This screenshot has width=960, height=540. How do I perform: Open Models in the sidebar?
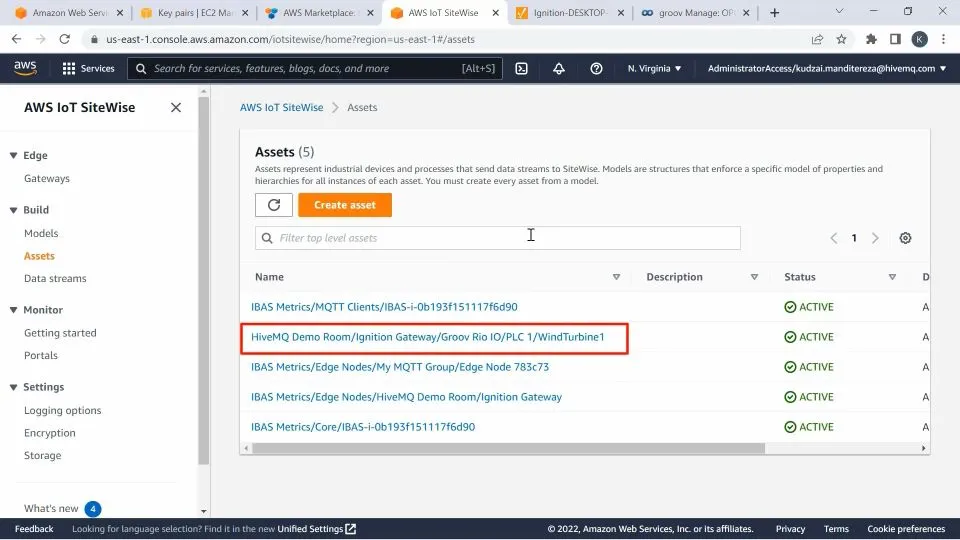click(x=41, y=233)
